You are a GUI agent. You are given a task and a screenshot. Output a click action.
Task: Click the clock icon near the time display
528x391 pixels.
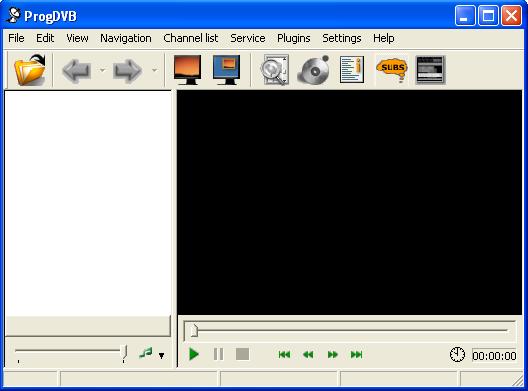457,355
